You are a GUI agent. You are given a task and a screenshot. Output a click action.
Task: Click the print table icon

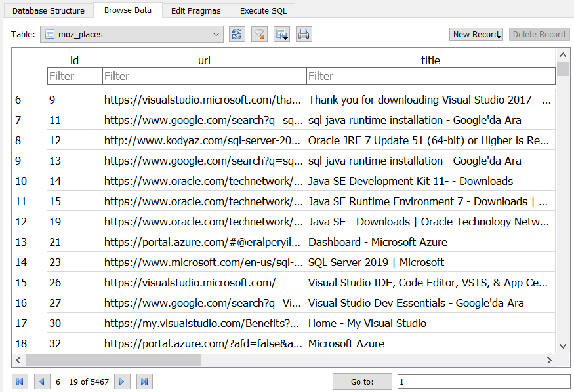[304, 34]
